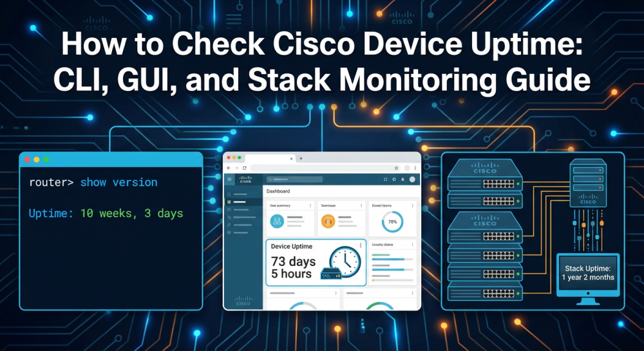The image size is (644, 351).
Task: Bookmark the page with the star icon
Action: pyautogui.click(x=396, y=168)
